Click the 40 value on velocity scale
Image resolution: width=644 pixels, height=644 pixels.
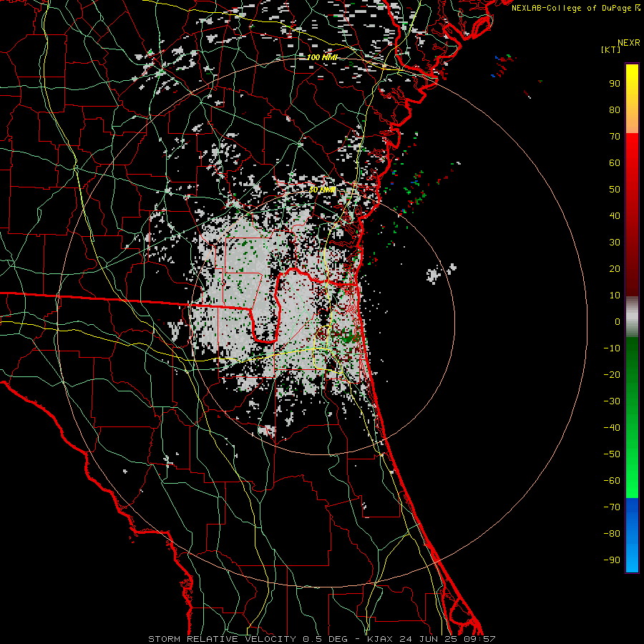[x=615, y=215]
